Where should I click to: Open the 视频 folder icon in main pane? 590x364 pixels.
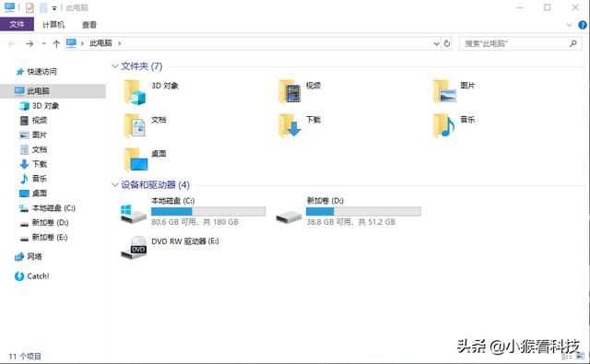point(289,92)
